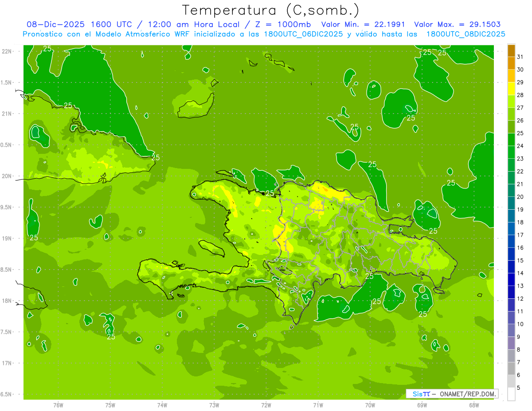Image resolution: width=532 pixels, height=411 pixels.
Task: Pick legend swatch between 29 and 30
Action: (x=511, y=76)
